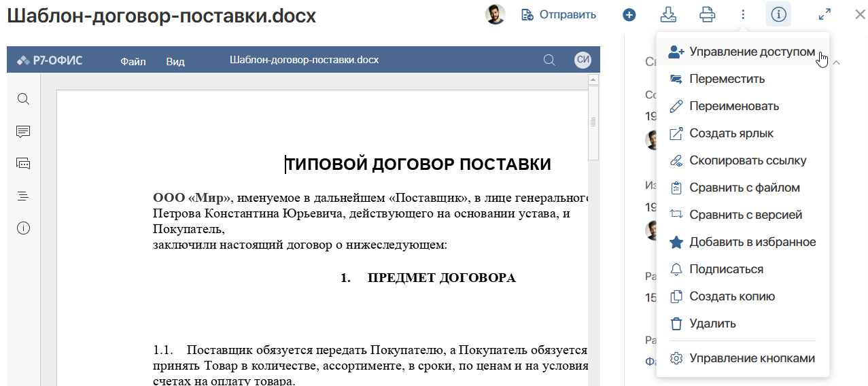Click the ТИПОВОЙ ДОГОВОР ПОСТАВКИ heading
This screenshot has width=868, height=386.
coord(418,164)
